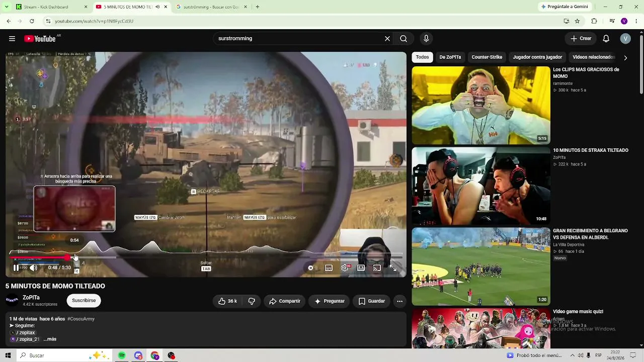This screenshot has height=362, width=644.
Task: Close the Kick Dashboard tab
Action: [x=86, y=7]
